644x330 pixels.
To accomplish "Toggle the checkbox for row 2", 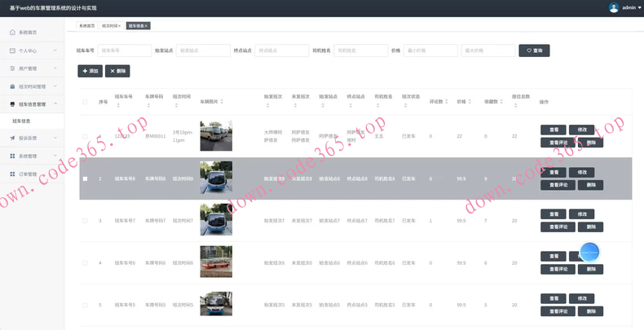I will pos(85,178).
